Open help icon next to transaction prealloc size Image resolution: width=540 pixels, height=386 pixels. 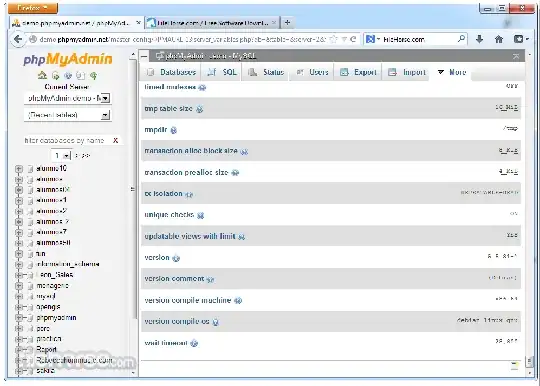[235, 173]
